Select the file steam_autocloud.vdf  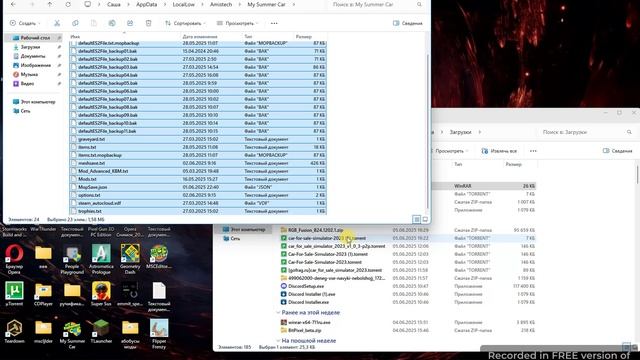tap(198, 203)
